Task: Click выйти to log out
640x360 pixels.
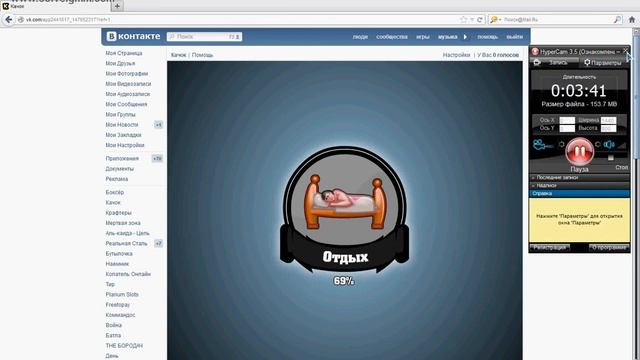Action: coord(515,37)
